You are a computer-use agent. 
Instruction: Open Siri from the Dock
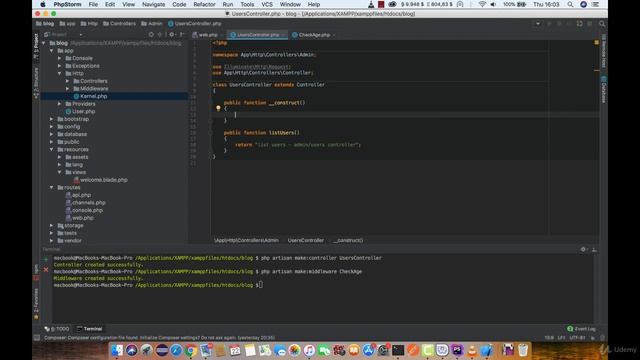point(131,350)
